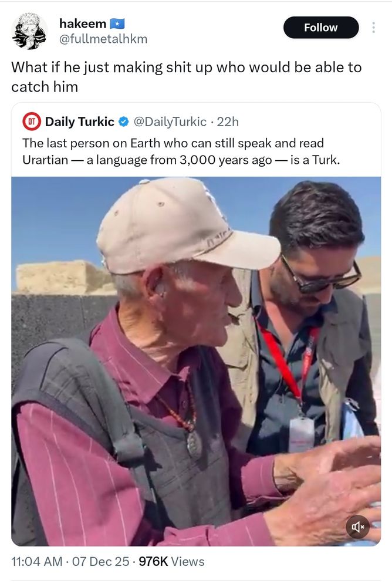Open the three-dot more options menu

coord(373,28)
